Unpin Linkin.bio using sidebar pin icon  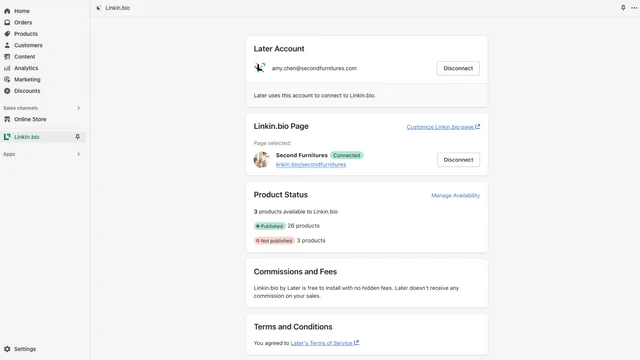tap(78, 137)
